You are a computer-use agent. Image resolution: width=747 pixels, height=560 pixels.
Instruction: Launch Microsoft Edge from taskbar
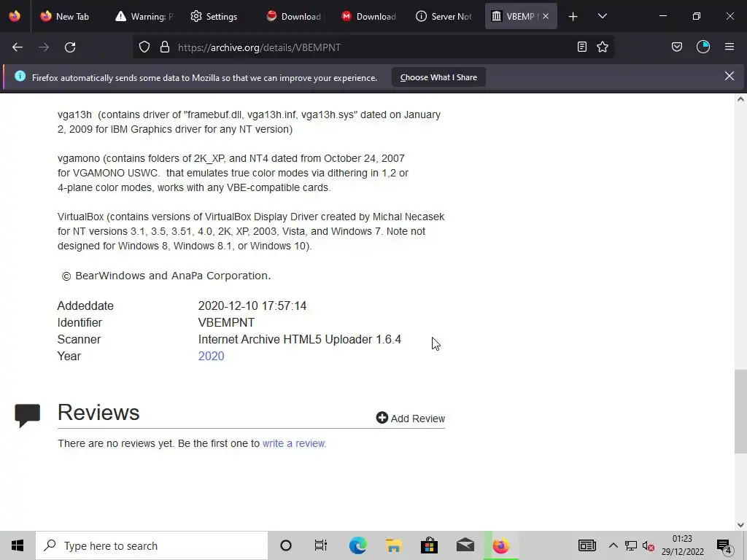coord(357,545)
